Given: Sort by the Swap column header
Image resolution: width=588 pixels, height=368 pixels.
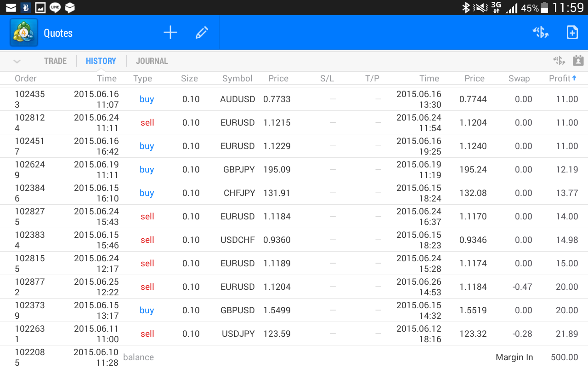Looking at the screenshot, I should point(519,79).
